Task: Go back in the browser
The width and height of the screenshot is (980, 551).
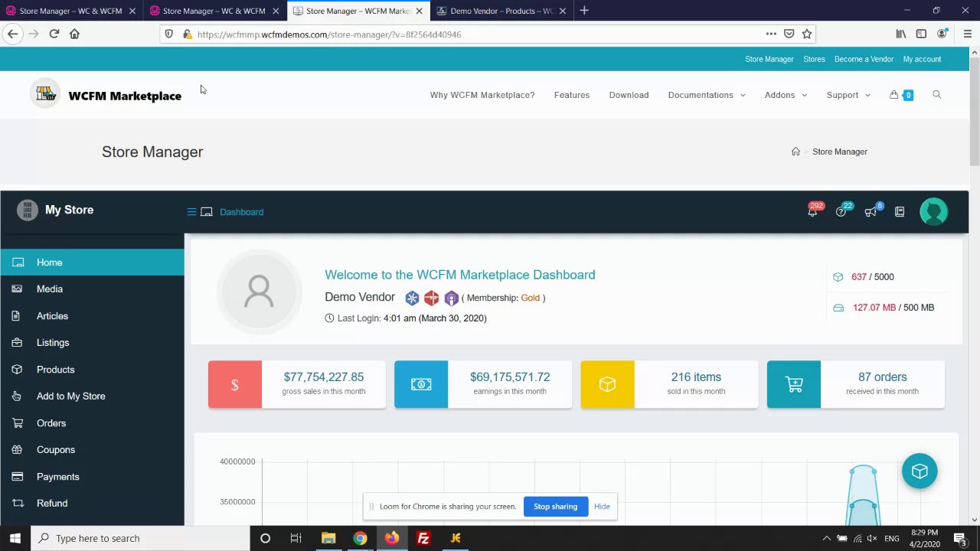Action: click(12, 34)
